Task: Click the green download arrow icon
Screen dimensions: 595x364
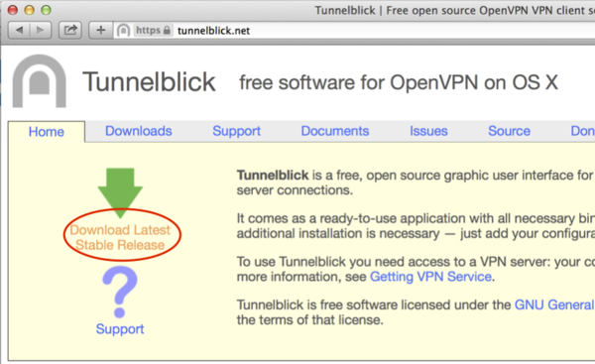Action: tap(120, 192)
